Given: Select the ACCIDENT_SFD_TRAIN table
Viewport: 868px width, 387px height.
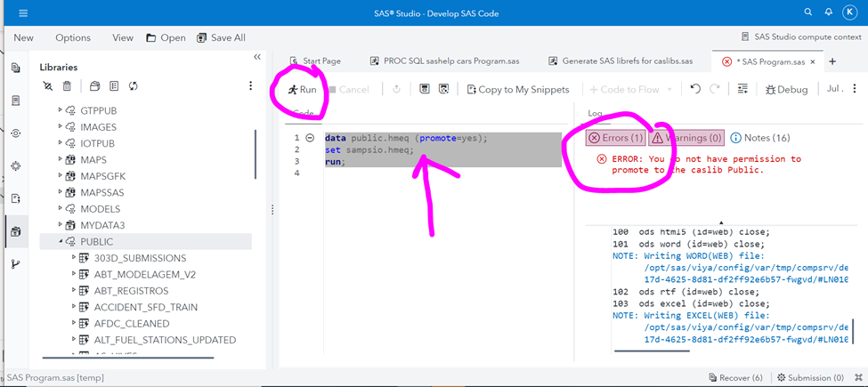Looking at the screenshot, I should 146,307.
